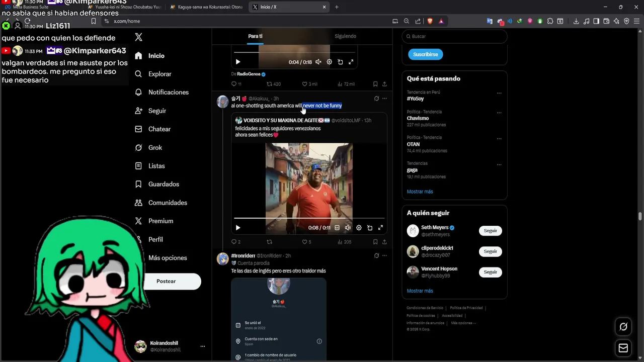Mute the Venezuelan video at 0:08
The height and width of the screenshot is (362, 644).
(x=348, y=228)
